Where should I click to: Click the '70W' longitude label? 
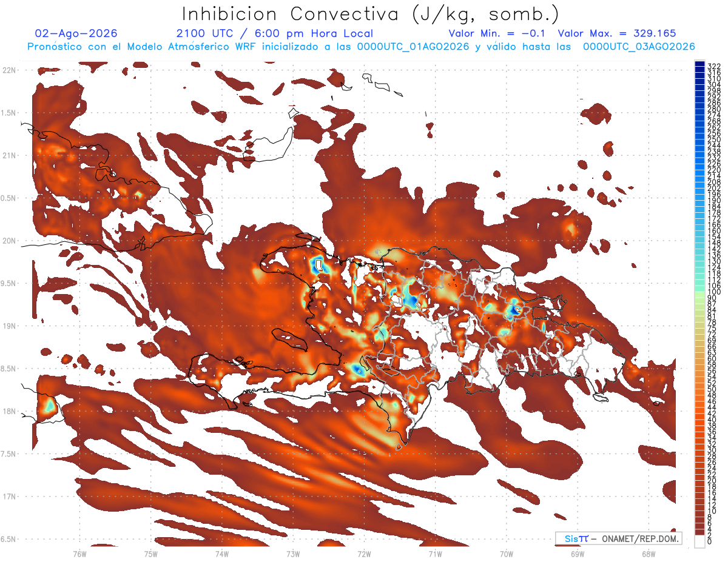(507, 554)
